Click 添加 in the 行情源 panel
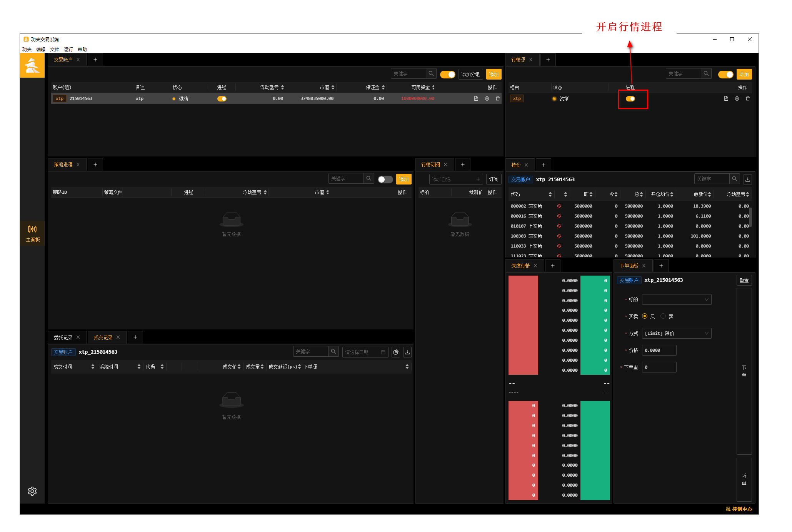 pyautogui.click(x=744, y=74)
